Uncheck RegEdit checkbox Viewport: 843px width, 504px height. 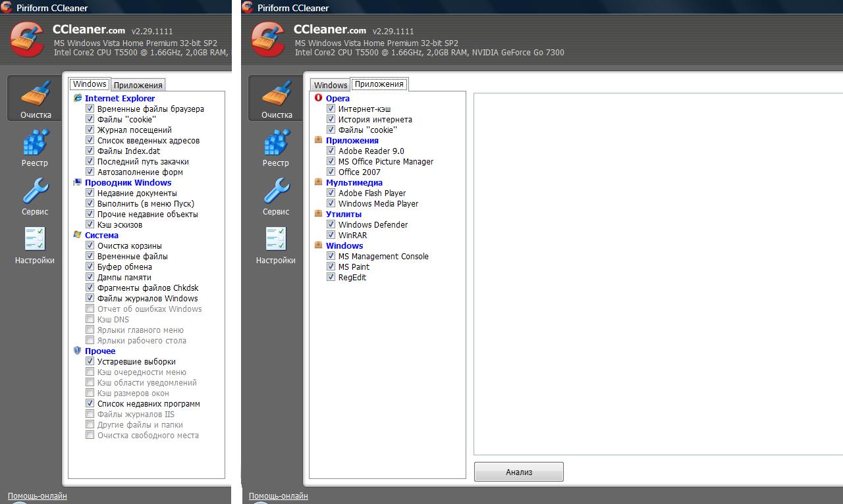[x=331, y=277]
